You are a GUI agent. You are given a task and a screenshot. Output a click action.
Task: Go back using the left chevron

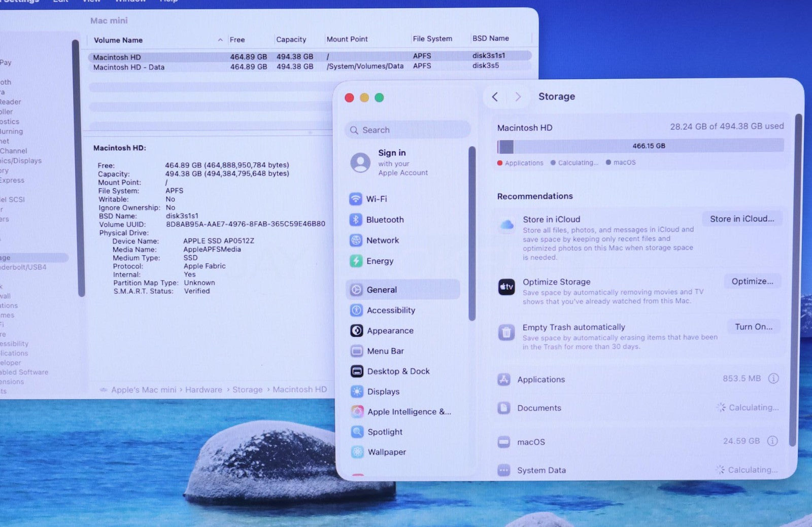pos(495,97)
